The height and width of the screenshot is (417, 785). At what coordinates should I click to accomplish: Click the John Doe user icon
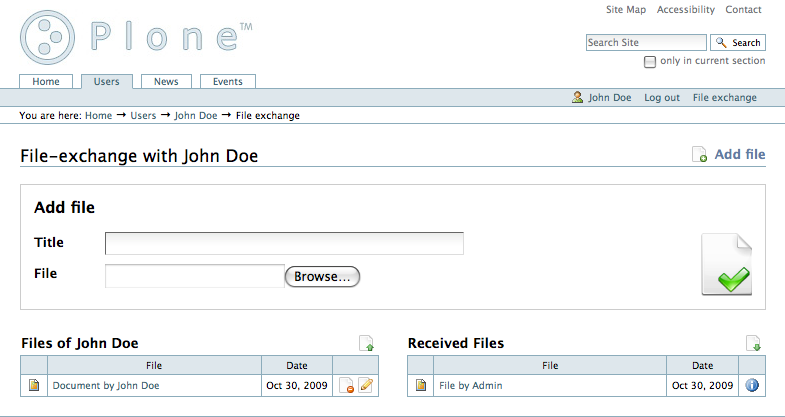tap(577, 98)
